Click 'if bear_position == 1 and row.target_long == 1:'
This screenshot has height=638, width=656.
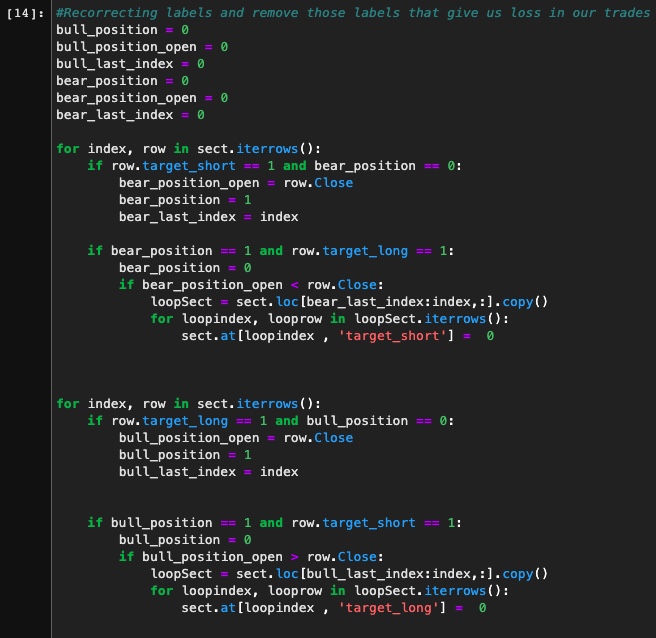click(x=271, y=251)
